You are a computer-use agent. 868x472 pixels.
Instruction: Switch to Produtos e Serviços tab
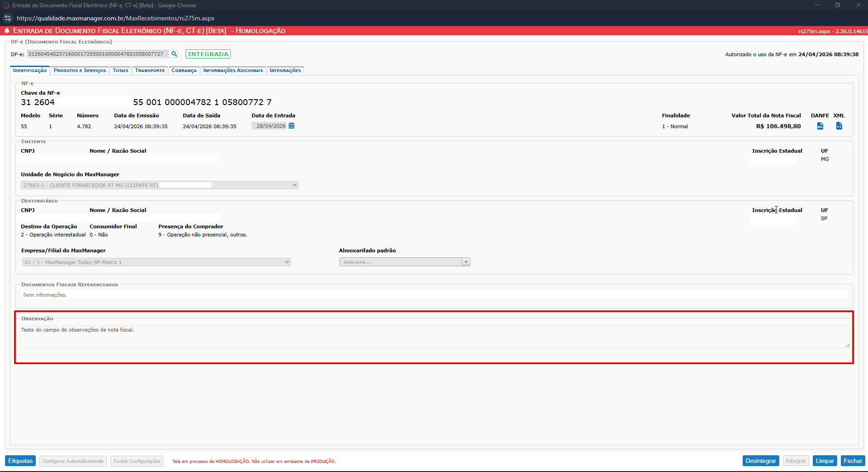pos(80,71)
